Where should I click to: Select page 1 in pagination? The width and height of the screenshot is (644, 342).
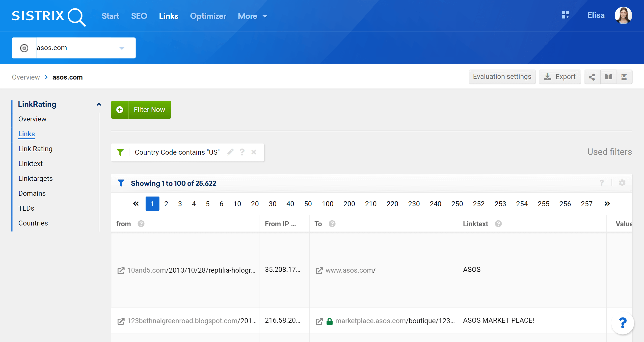coord(152,204)
